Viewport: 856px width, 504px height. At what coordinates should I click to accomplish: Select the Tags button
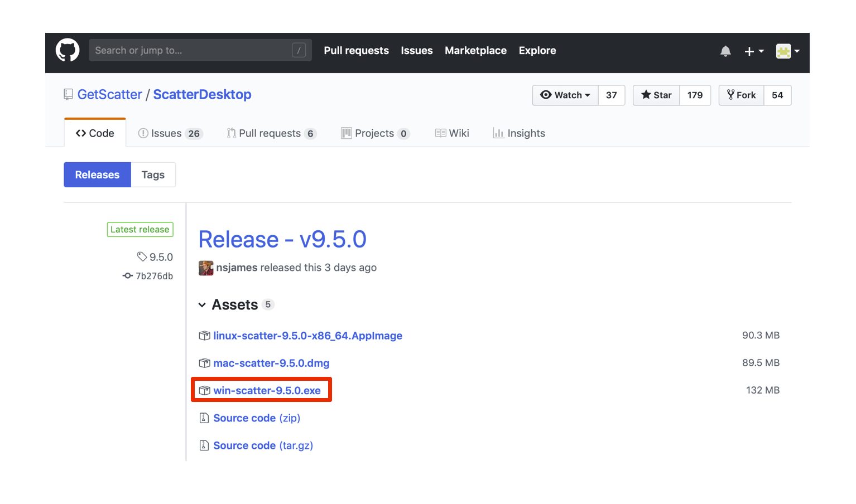[x=153, y=175]
